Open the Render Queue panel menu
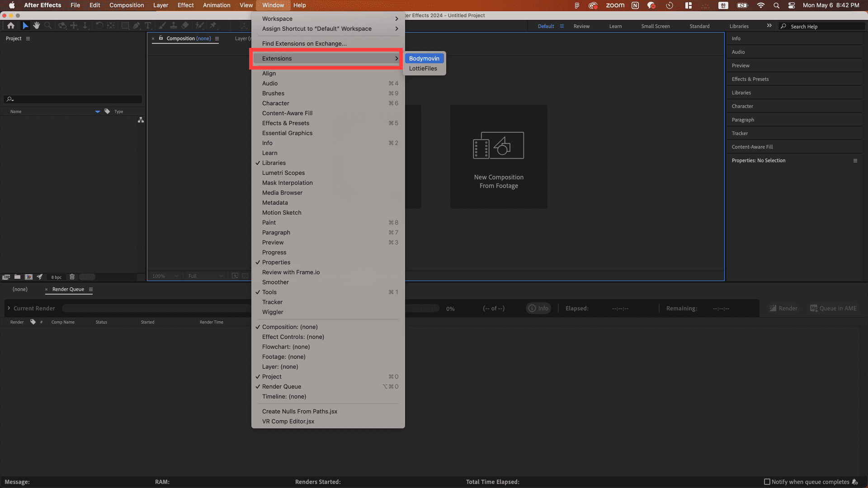Image resolution: width=868 pixels, height=488 pixels. [91, 289]
